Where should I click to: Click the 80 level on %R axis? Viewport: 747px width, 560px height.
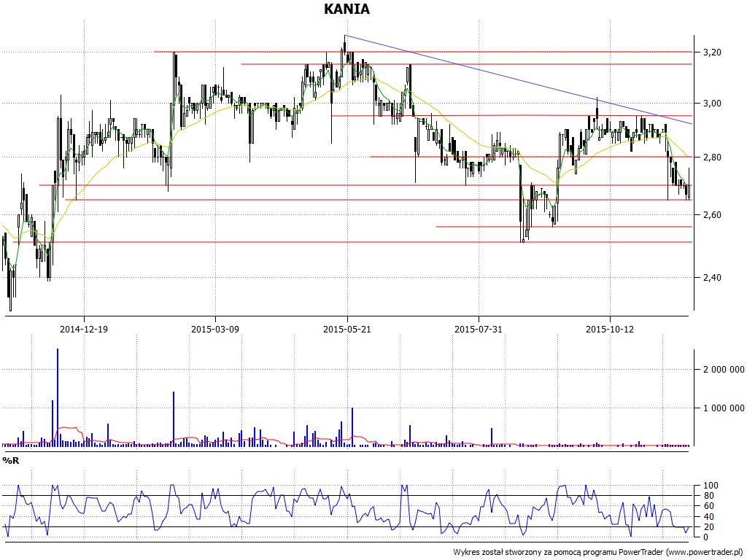[x=708, y=496]
